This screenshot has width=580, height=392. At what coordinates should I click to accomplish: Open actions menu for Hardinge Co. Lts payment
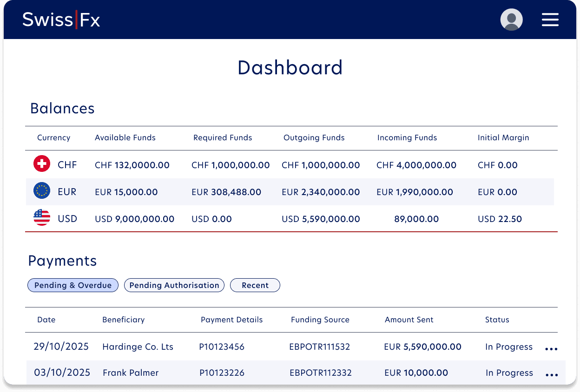[x=551, y=348]
